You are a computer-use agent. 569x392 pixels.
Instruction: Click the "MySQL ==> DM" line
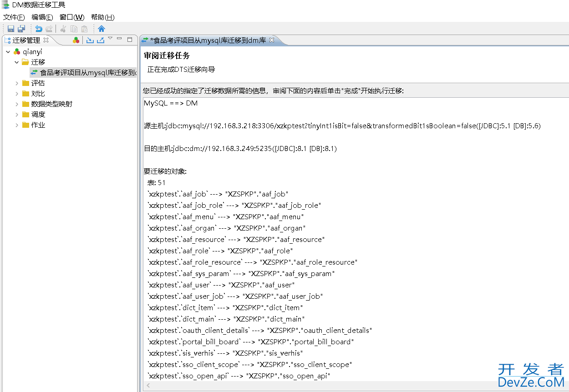click(171, 103)
